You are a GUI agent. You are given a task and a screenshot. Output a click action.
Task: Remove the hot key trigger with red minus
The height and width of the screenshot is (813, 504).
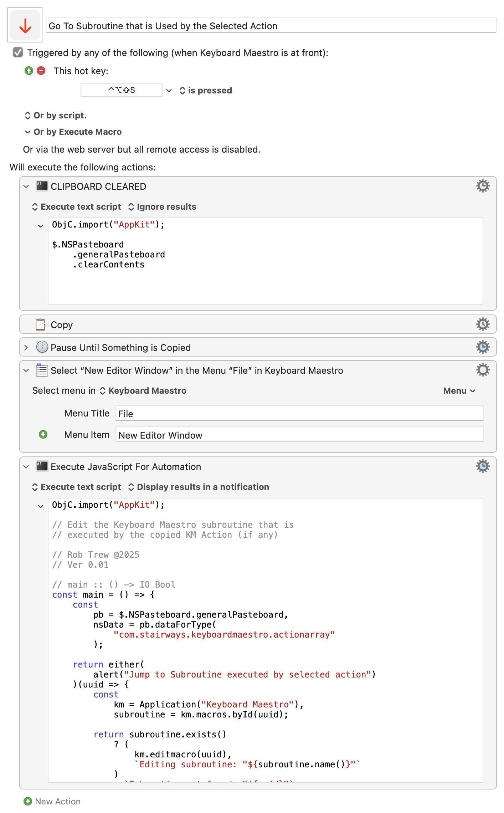coord(41,71)
